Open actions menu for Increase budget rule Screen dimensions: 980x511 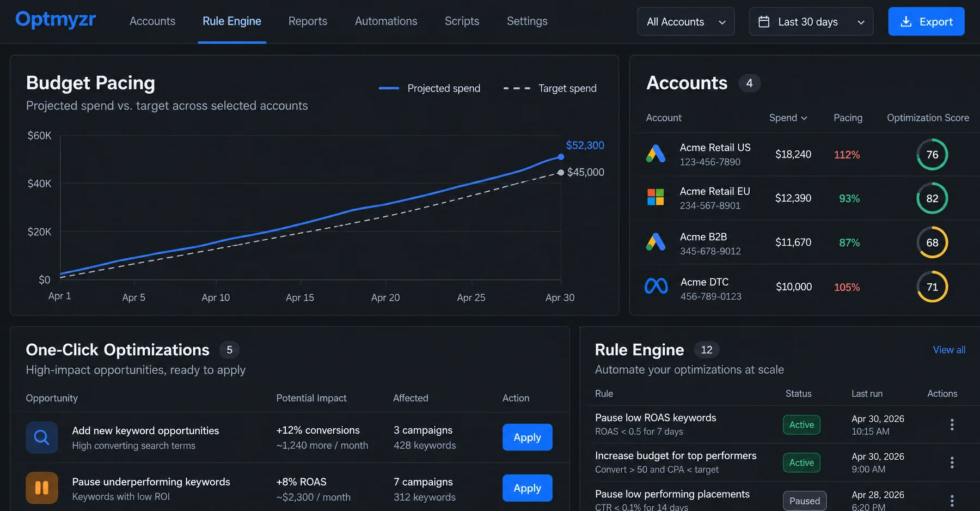pyautogui.click(x=952, y=463)
